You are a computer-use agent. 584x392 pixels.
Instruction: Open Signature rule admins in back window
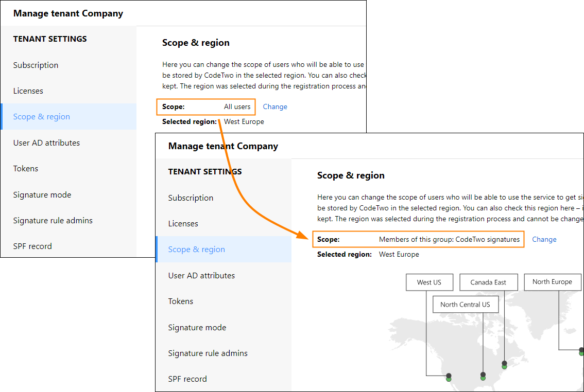(x=53, y=221)
